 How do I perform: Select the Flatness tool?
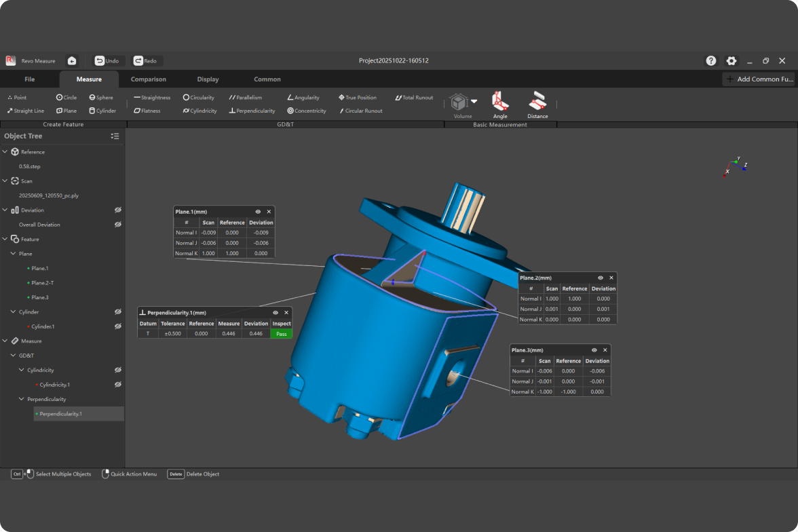(147, 111)
